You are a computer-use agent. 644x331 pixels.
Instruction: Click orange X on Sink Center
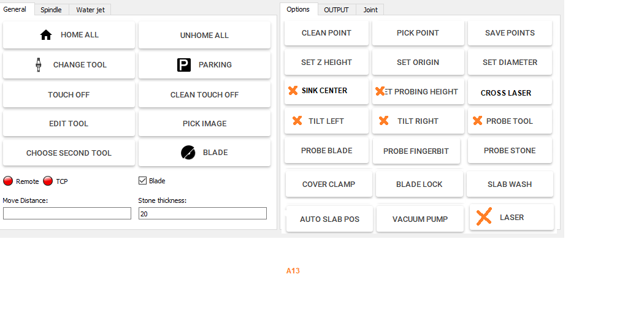click(293, 91)
